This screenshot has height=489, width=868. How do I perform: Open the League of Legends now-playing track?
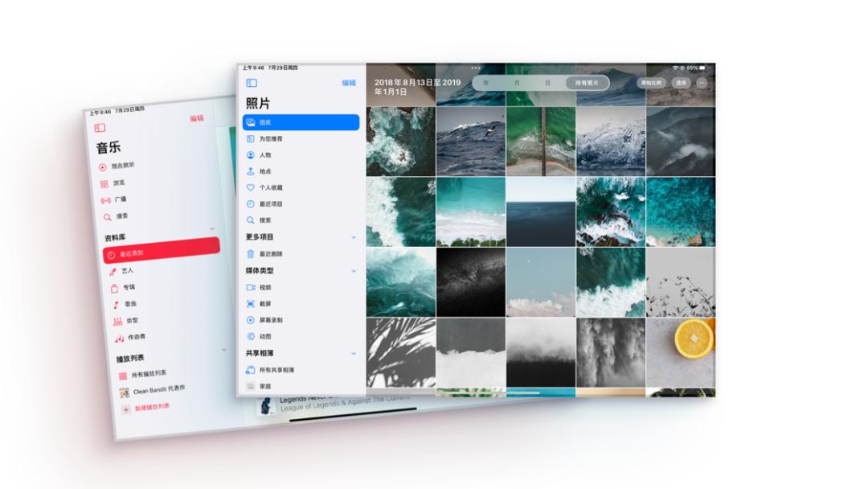(332, 405)
